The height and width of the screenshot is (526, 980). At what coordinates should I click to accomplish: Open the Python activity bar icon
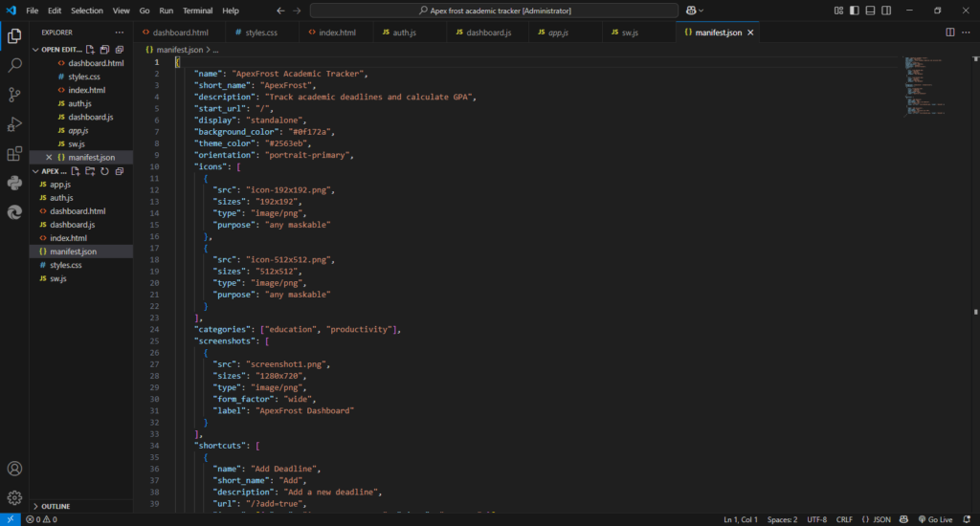[x=14, y=183]
